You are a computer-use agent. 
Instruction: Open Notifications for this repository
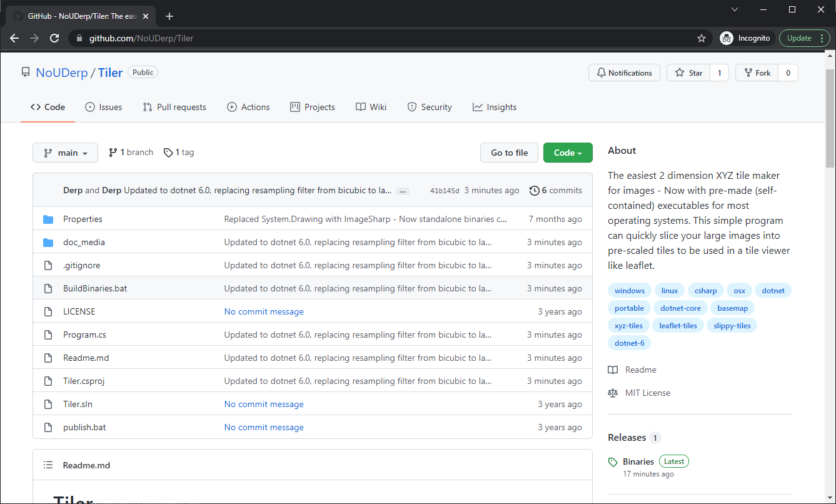[624, 73]
